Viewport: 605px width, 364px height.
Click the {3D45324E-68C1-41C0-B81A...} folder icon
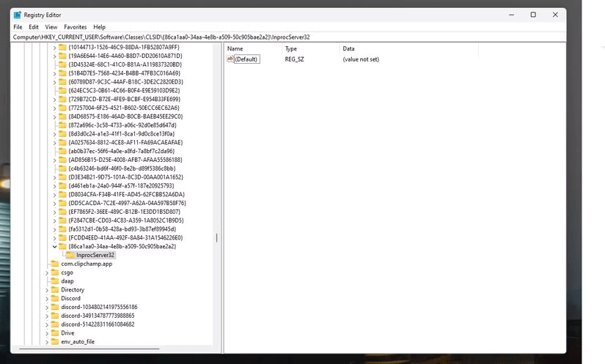point(62,64)
